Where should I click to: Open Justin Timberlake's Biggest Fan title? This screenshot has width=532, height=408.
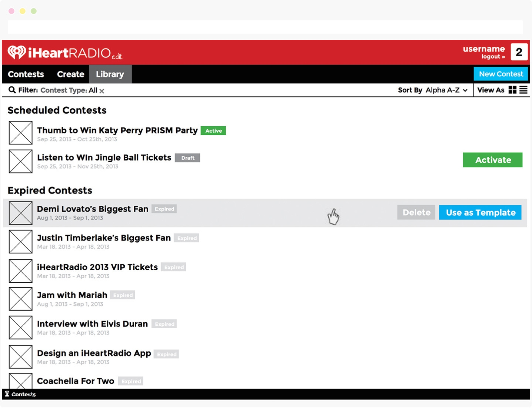tap(104, 238)
